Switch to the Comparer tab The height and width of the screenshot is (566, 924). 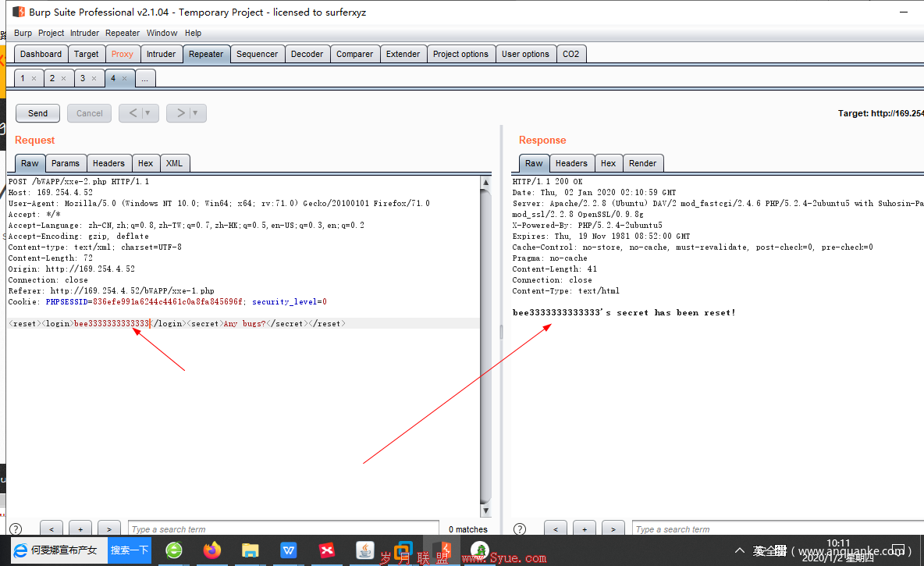point(355,54)
